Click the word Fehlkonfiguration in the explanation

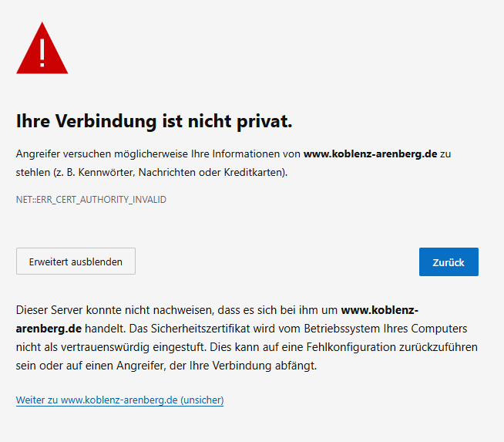(344, 347)
